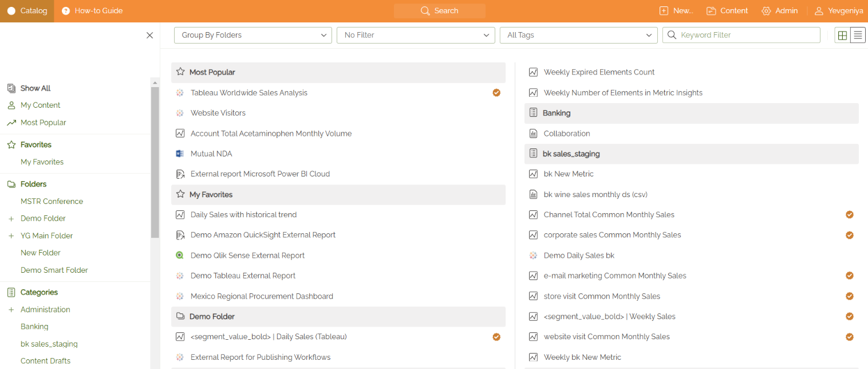Switch to grid view layout
Image resolution: width=868 pixels, height=369 pixels.
[842, 36]
